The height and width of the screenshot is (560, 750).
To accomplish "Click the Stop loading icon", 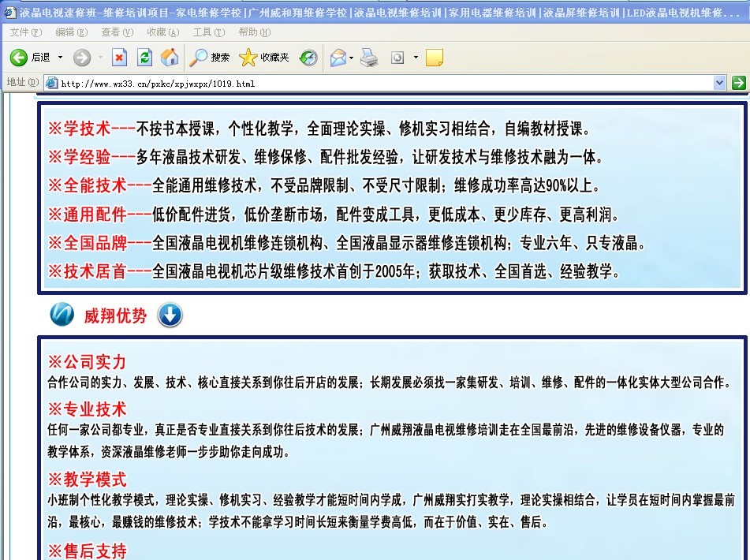I will (x=119, y=58).
